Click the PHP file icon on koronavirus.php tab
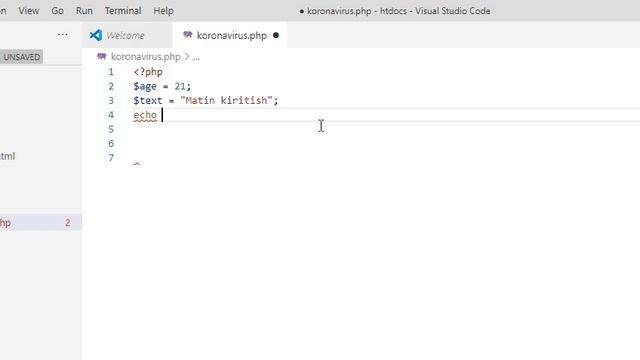The height and width of the screenshot is (360, 640). pyautogui.click(x=188, y=35)
